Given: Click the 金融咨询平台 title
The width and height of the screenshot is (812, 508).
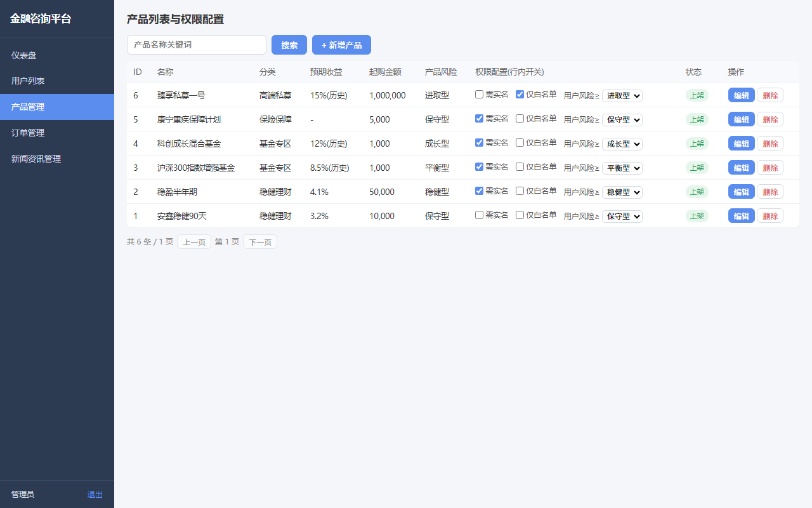Looking at the screenshot, I should coord(41,19).
